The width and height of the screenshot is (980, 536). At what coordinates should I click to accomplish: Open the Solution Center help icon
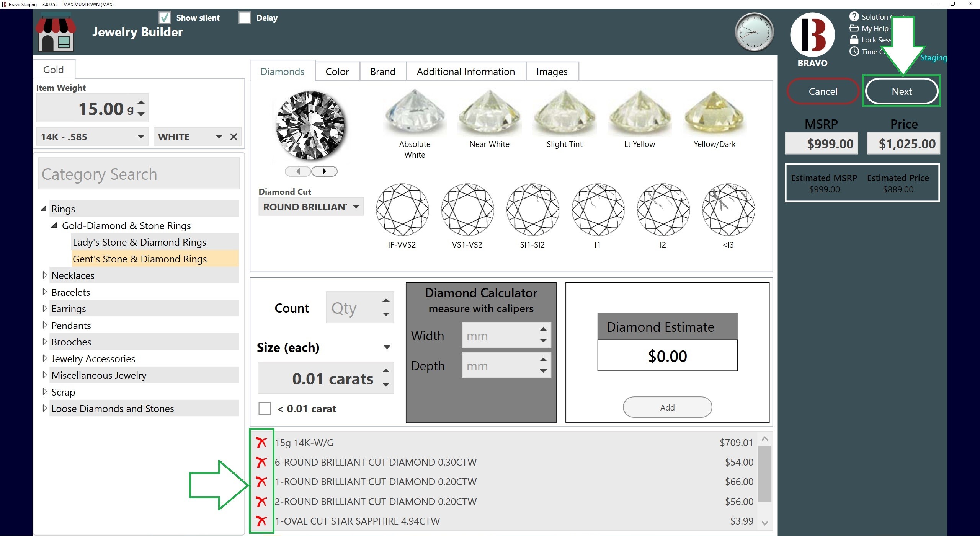point(854,16)
